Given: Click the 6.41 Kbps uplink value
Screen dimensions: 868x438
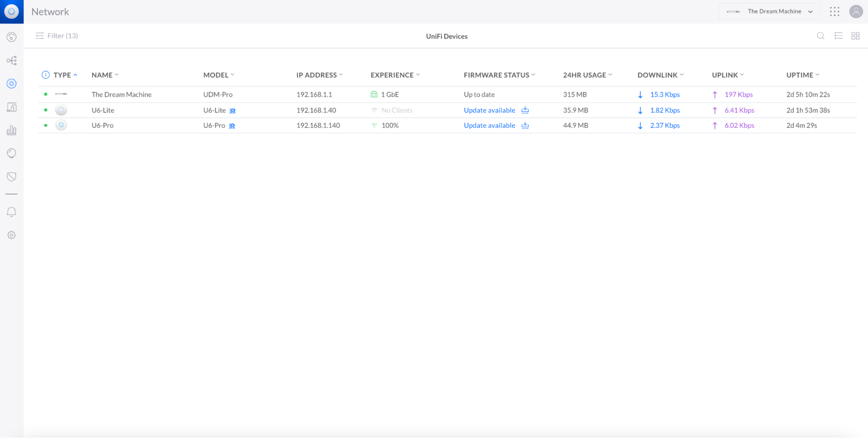Looking at the screenshot, I should click(x=739, y=110).
